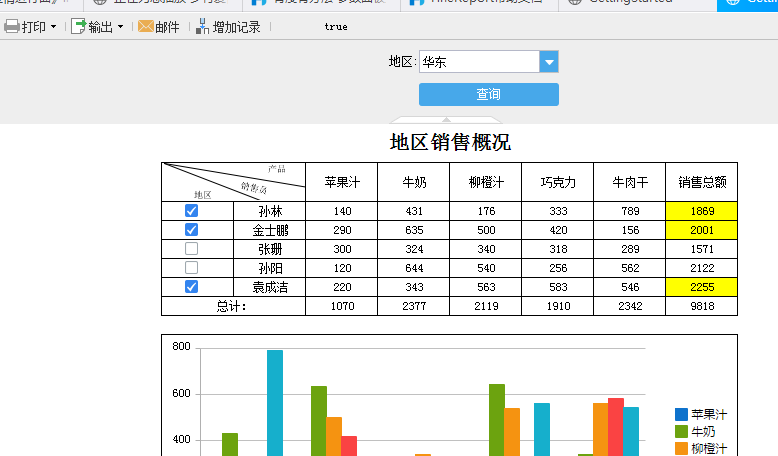778x456 pixels.
Task: Click the salesperson name 袁成洁
Action: pos(270,287)
